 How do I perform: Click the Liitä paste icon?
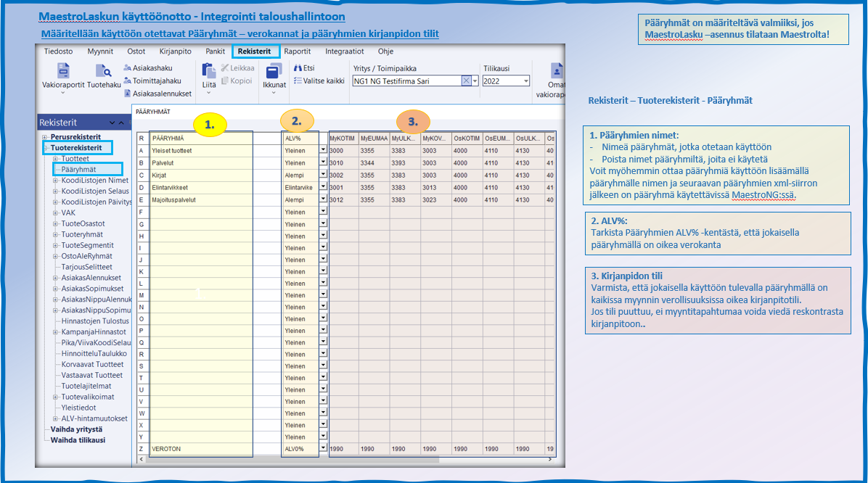click(x=209, y=71)
